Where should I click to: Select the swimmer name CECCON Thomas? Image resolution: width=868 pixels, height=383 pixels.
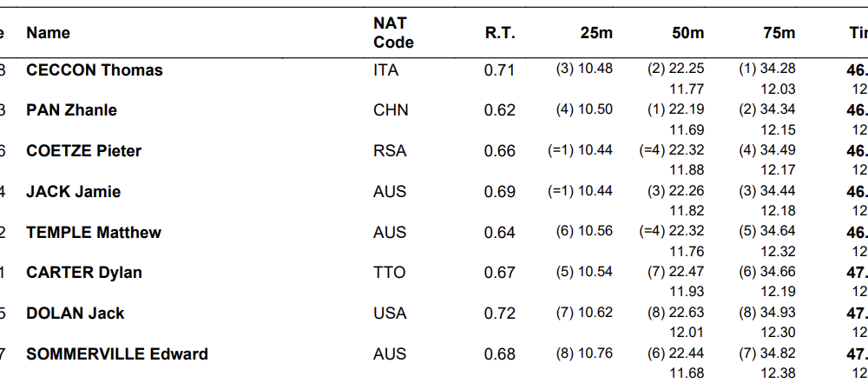coord(95,70)
